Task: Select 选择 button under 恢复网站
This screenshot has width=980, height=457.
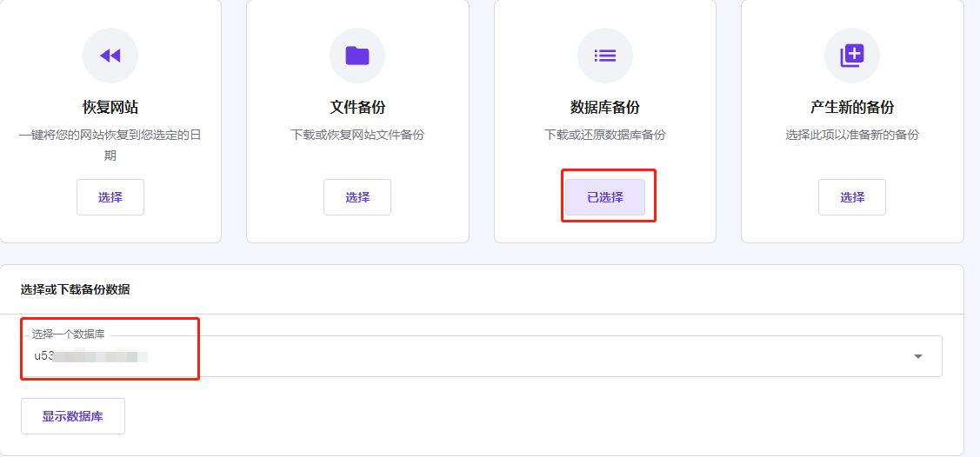Action: pyautogui.click(x=110, y=197)
